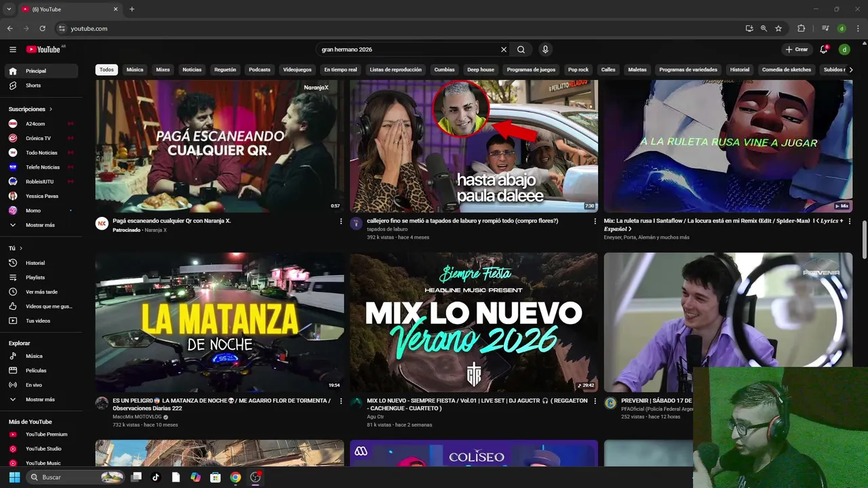
Task: Select the Reguetón filter chip
Action: (225, 70)
